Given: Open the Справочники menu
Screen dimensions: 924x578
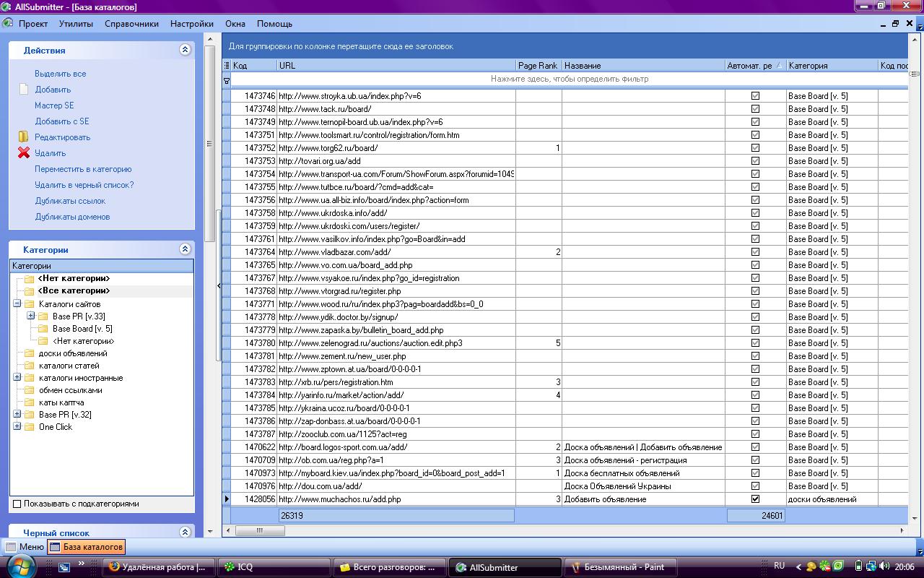Looking at the screenshot, I should point(131,24).
